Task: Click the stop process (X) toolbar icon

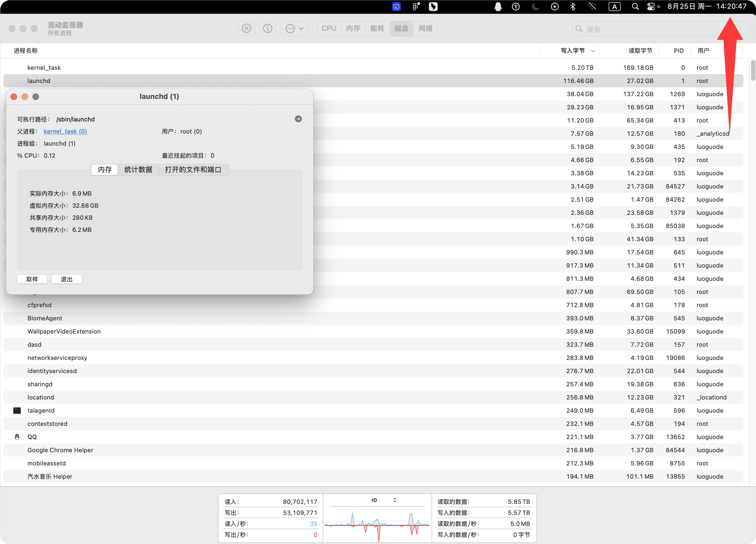Action: coord(246,29)
